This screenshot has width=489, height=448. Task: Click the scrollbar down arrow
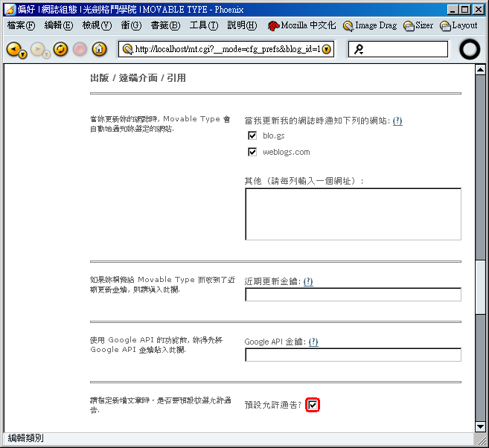coord(481,427)
